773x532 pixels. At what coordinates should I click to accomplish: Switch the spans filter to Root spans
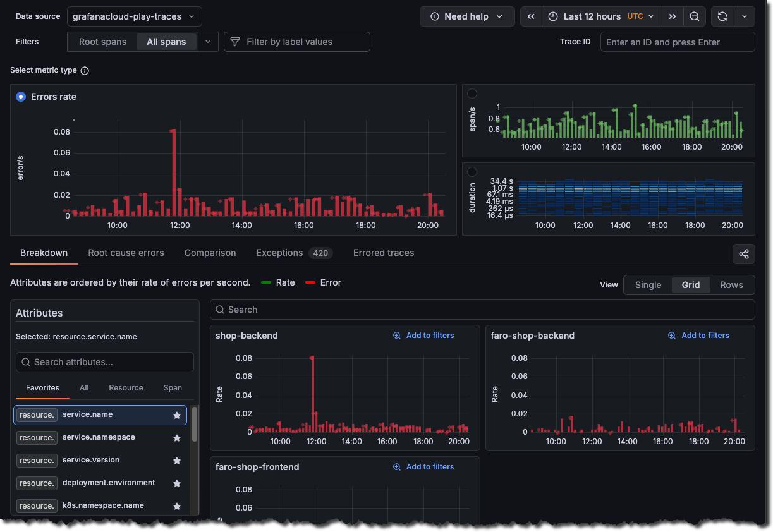(x=101, y=42)
